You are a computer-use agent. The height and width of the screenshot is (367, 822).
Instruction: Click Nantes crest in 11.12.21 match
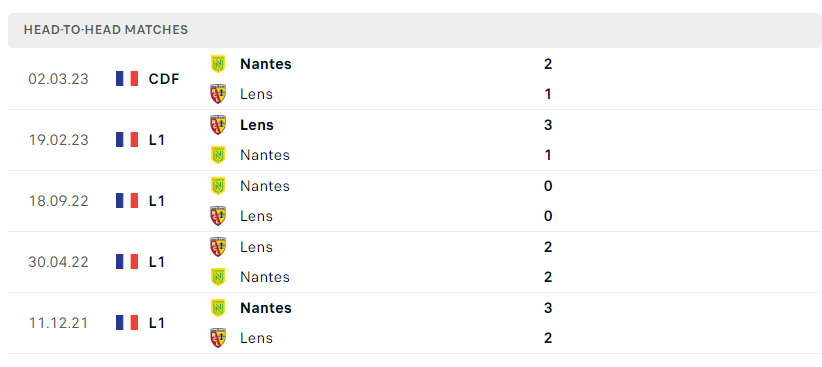pyautogui.click(x=218, y=307)
